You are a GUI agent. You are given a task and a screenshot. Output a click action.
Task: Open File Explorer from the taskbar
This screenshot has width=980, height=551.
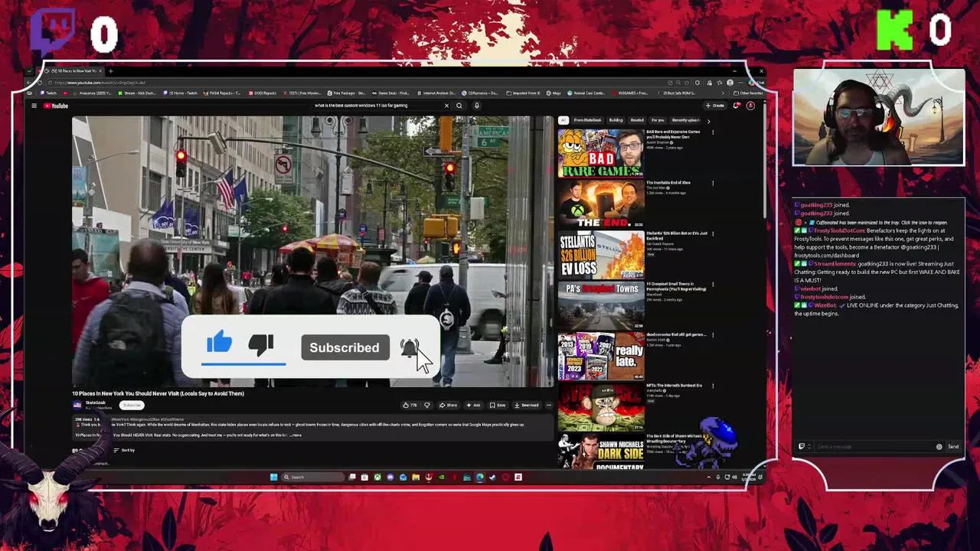pos(416,477)
